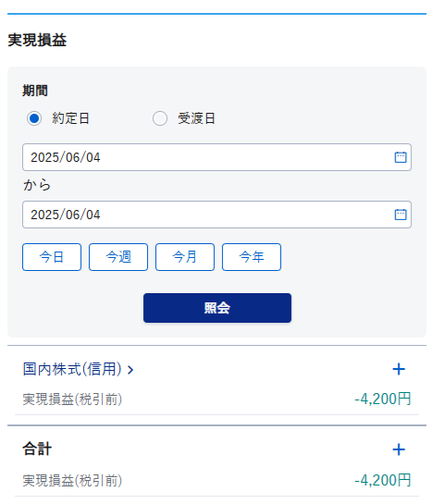
Task: Set period to 今日
Action: click(x=52, y=257)
